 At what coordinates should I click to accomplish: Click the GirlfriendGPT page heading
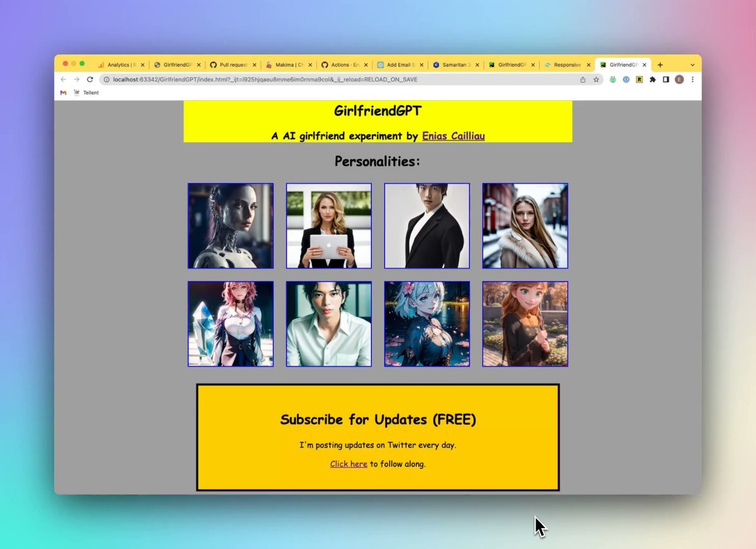(x=378, y=111)
